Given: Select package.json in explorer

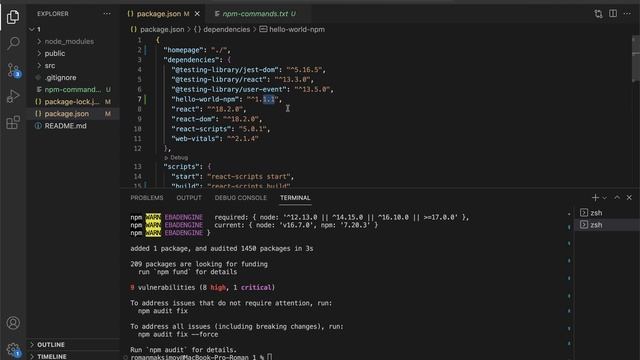Looking at the screenshot, I should click(73, 114).
